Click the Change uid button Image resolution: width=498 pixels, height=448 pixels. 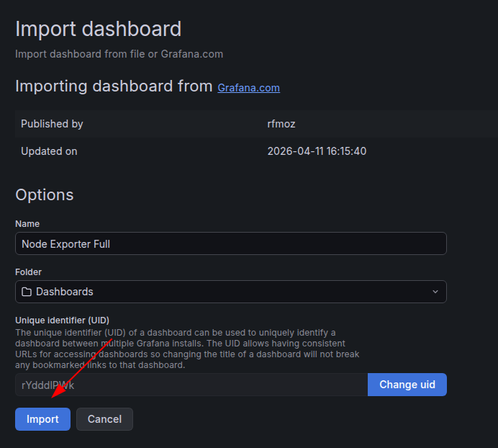[407, 385]
